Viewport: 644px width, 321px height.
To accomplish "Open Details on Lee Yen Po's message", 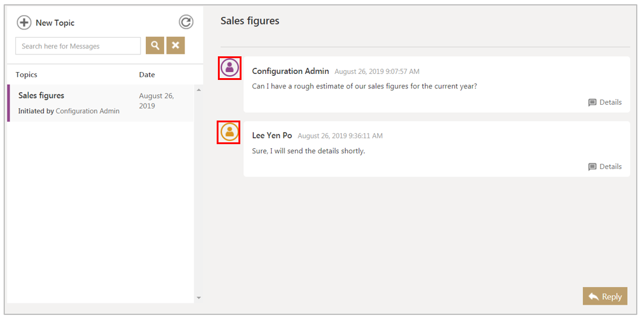I will pyautogui.click(x=605, y=167).
